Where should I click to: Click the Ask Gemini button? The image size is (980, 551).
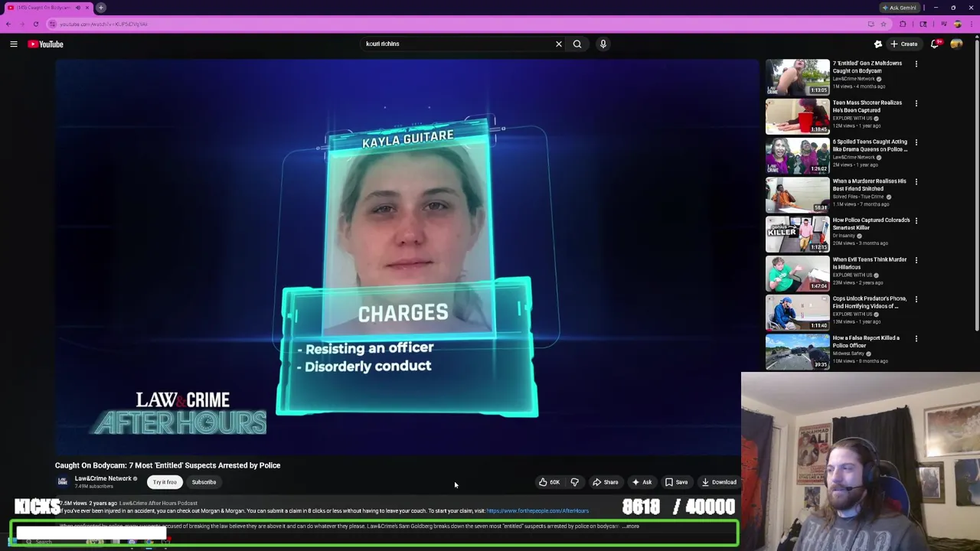900,8
